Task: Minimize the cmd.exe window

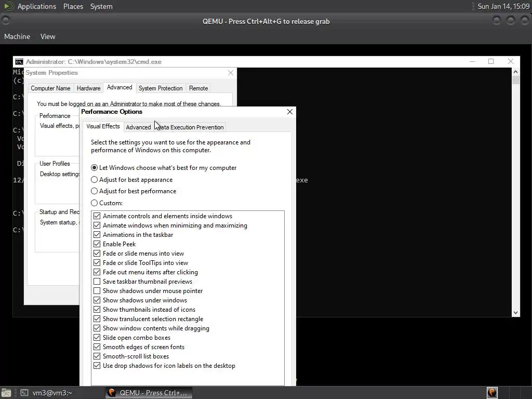Action: 472,61
